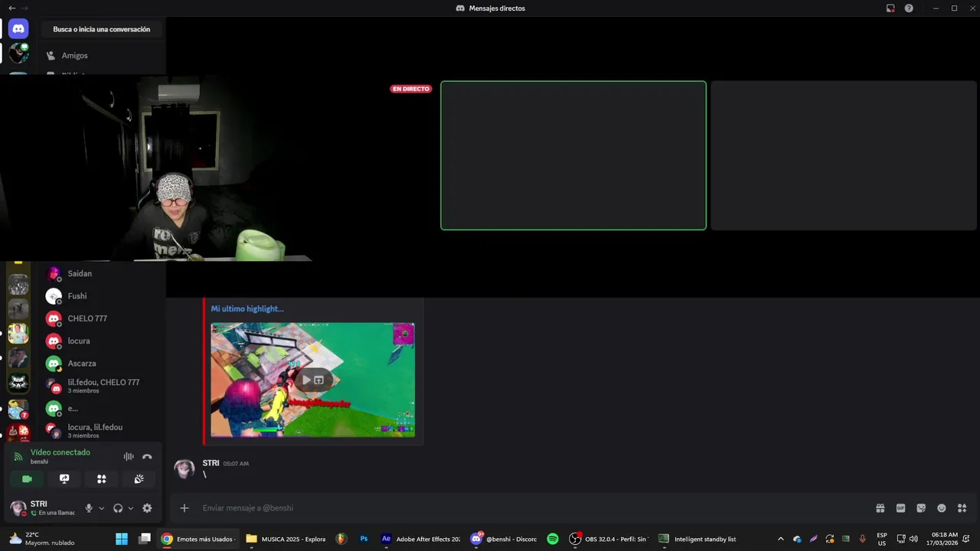Switch to @benshi Discord taskbar button
This screenshot has width=980, height=551.
click(x=505, y=539)
